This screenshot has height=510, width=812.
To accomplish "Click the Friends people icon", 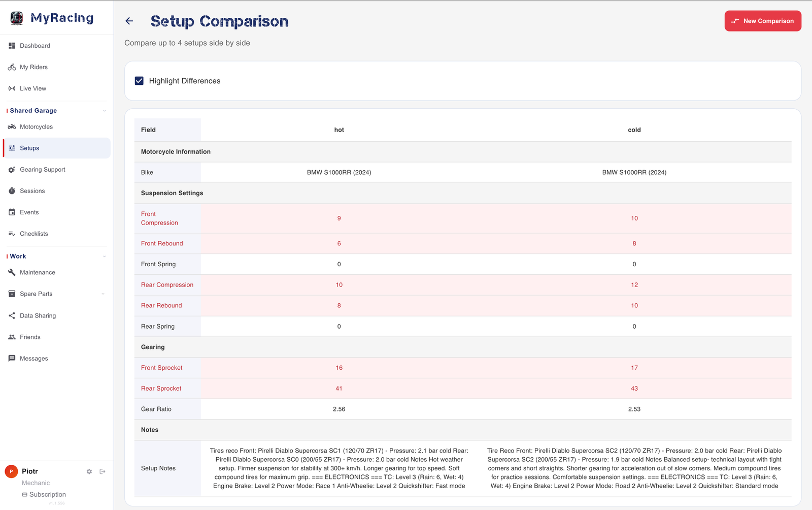I will [x=12, y=337].
